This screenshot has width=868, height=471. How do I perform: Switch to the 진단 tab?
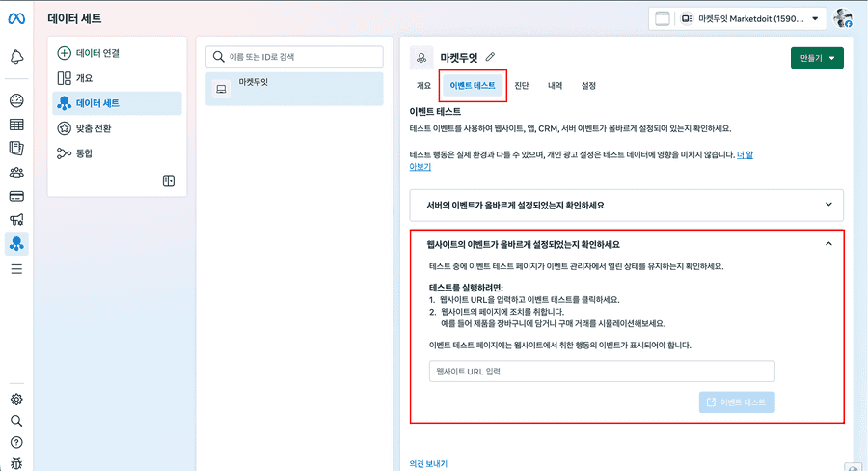click(x=522, y=85)
